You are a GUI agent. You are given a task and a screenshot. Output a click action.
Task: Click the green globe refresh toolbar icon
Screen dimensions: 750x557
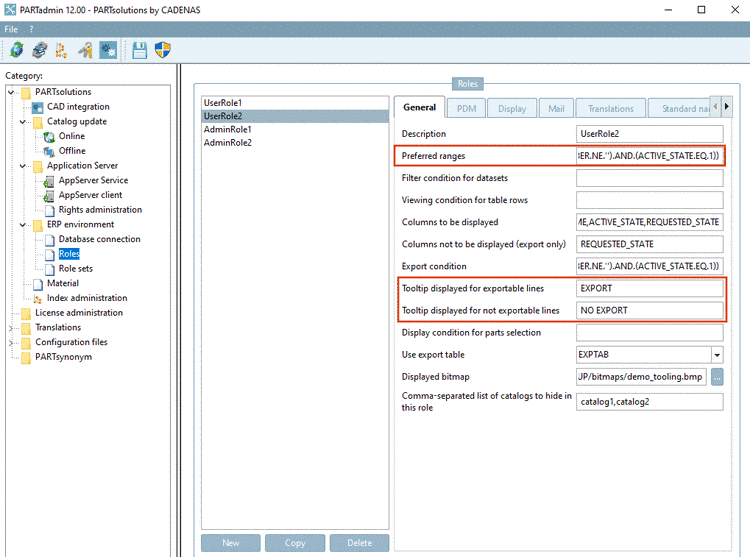(x=17, y=50)
